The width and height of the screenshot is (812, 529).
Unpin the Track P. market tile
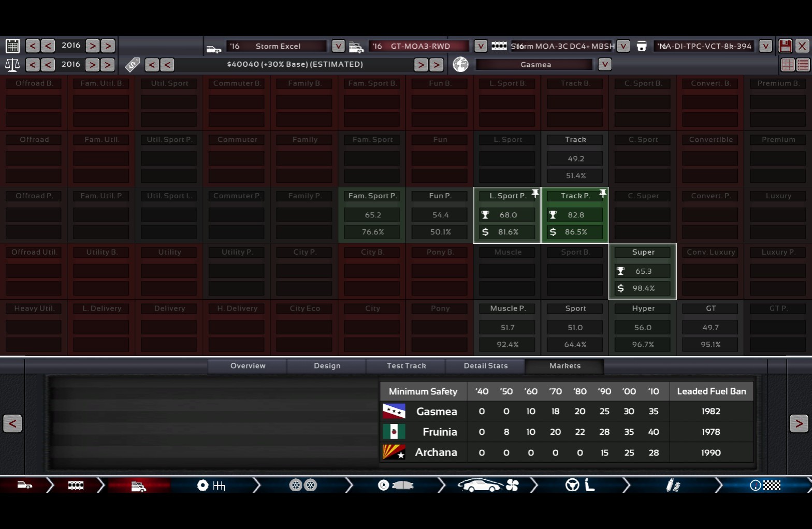603,194
